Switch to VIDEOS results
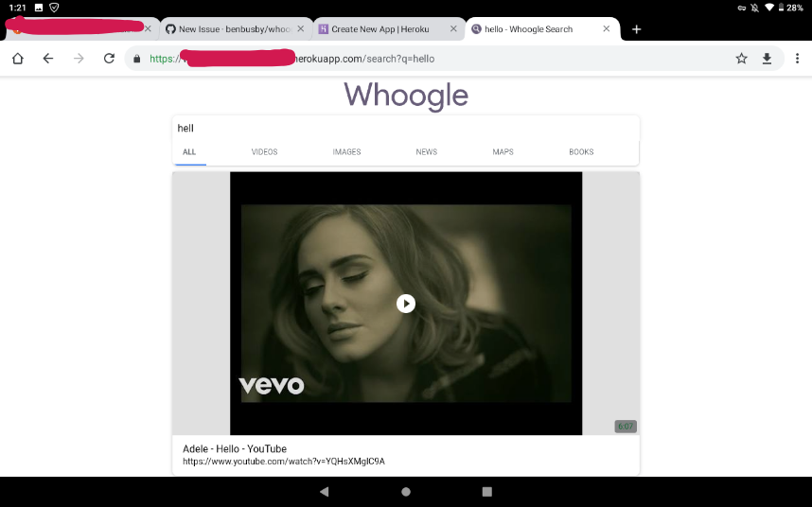This screenshot has height=507, width=812. click(265, 151)
